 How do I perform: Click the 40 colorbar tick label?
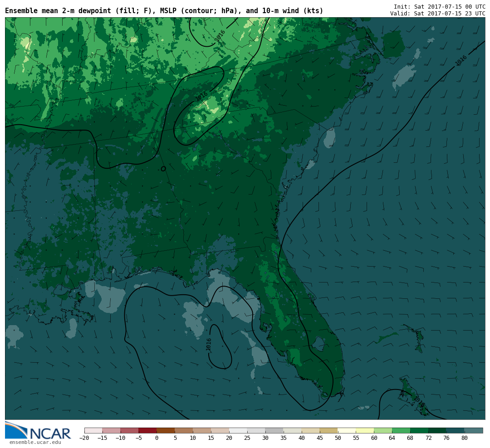click(302, 438)
